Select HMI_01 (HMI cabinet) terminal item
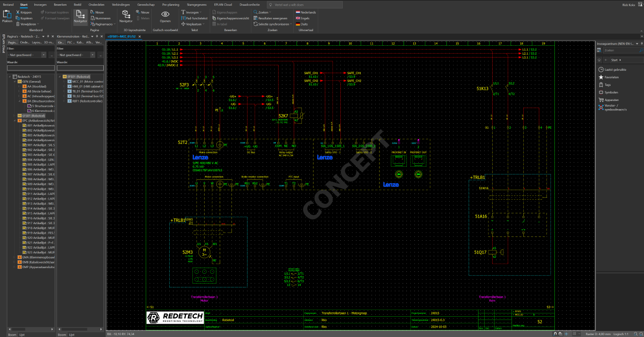The image size is (644, 337). pyautogui.click(x=85, y=86)
